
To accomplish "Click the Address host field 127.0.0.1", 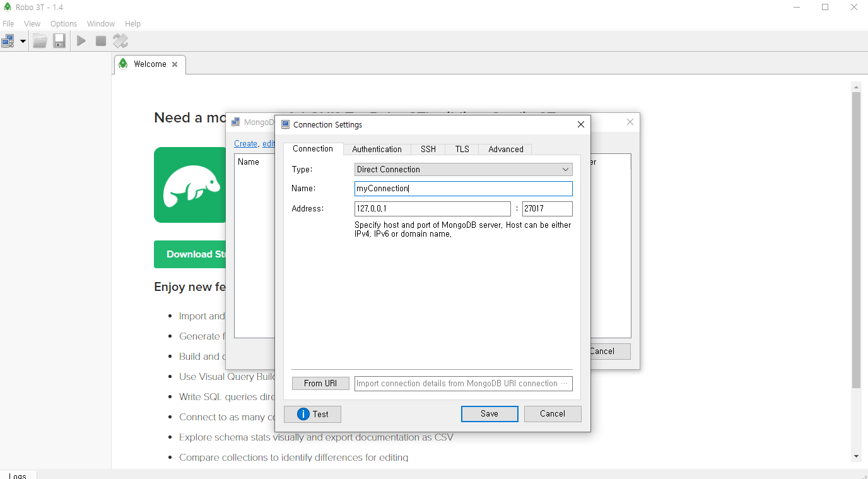I will tap(433, 209).
